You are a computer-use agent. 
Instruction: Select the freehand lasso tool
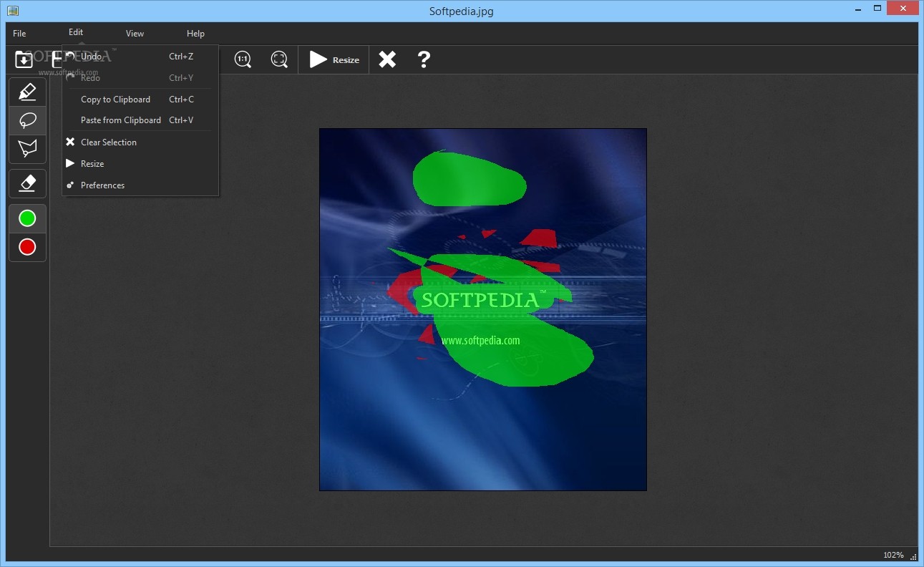coord(27,120)
